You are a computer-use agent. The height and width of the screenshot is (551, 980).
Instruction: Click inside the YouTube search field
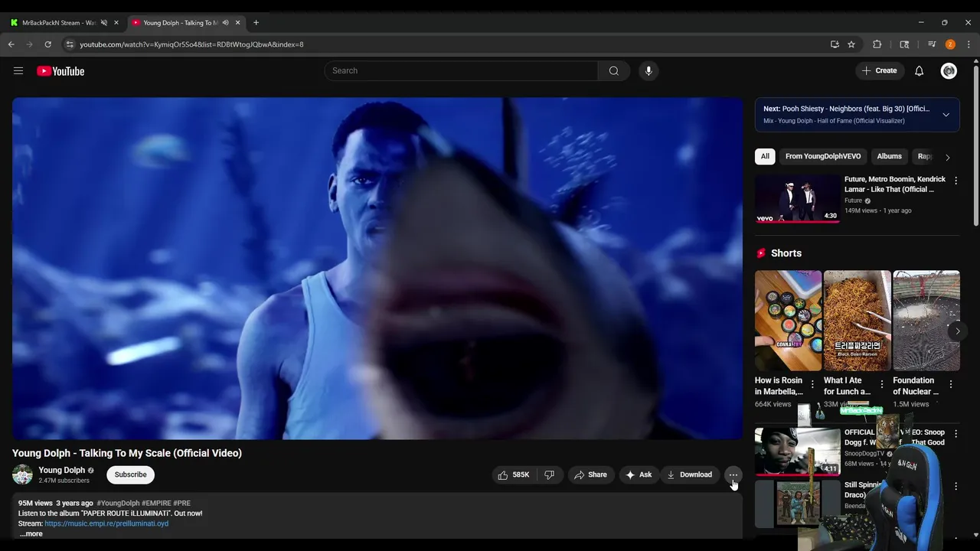click(461, 71)
